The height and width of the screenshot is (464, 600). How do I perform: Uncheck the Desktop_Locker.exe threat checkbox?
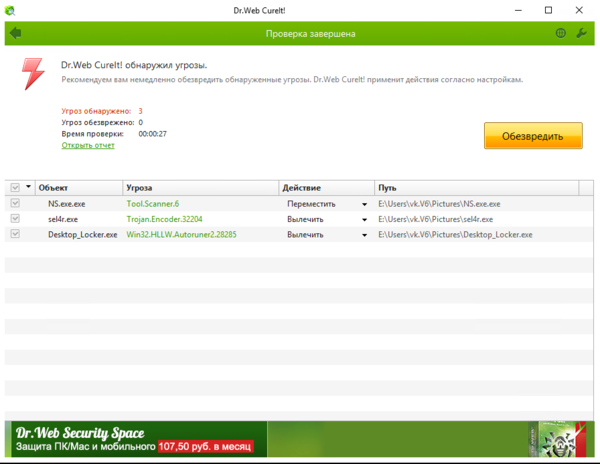point(15,234)
